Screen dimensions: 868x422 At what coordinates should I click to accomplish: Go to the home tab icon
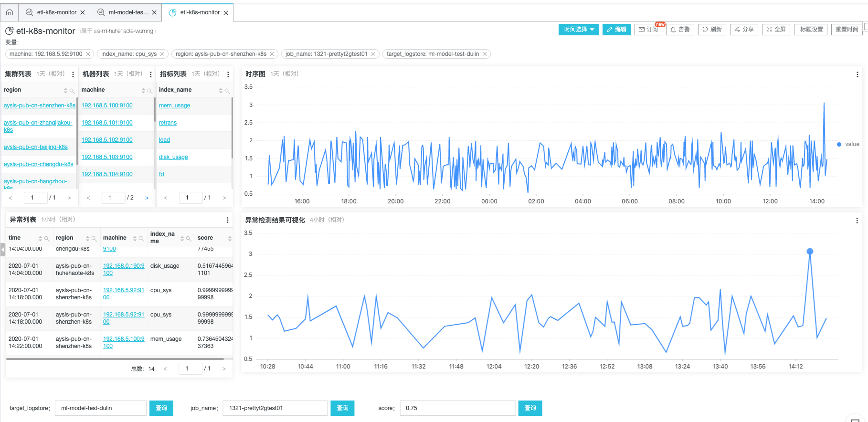pos(10,12)
